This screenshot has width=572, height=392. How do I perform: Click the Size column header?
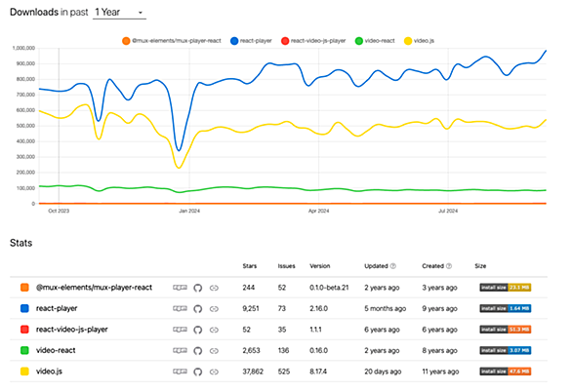click(x=480, y=266)
